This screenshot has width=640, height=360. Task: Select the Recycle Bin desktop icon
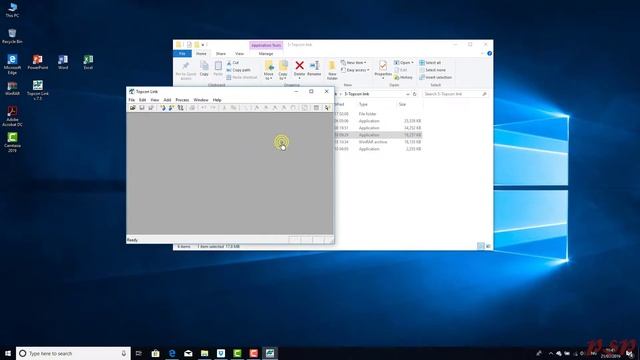click(12, 36)
